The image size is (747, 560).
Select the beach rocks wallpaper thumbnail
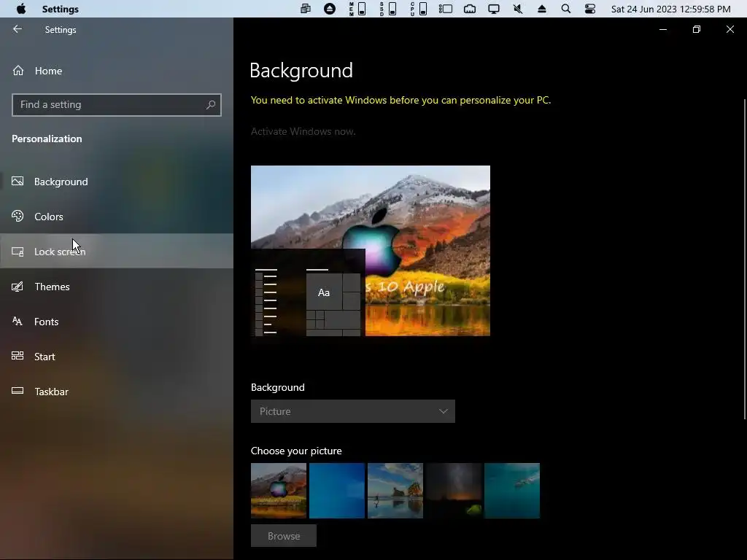[x=395, y=491]
